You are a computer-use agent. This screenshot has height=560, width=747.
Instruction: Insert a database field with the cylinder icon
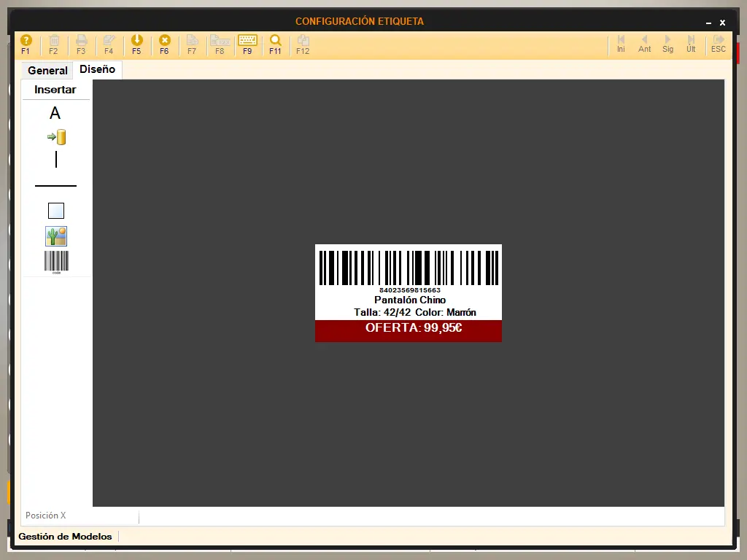tap(57, 137)
